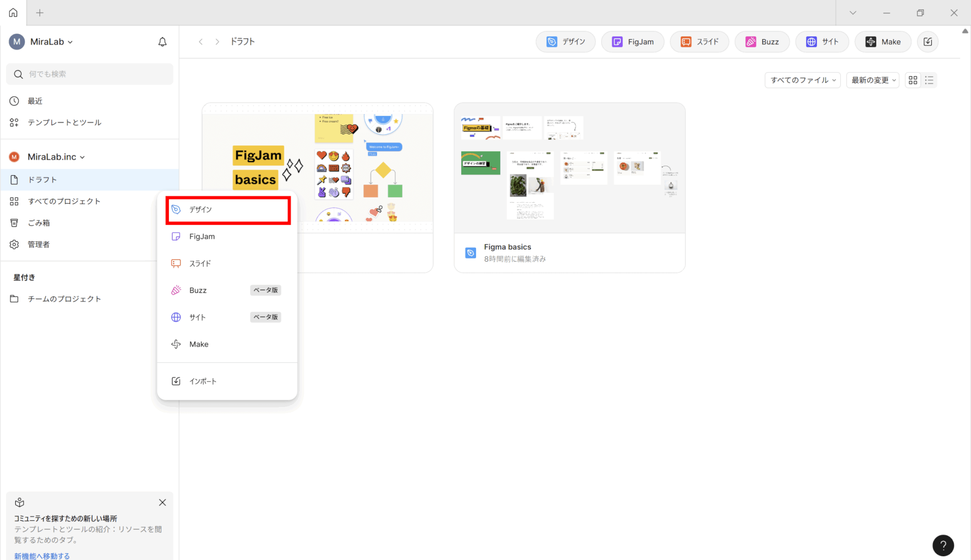
Task: Open Recent in sidebar
Action: tap(90, 101)
